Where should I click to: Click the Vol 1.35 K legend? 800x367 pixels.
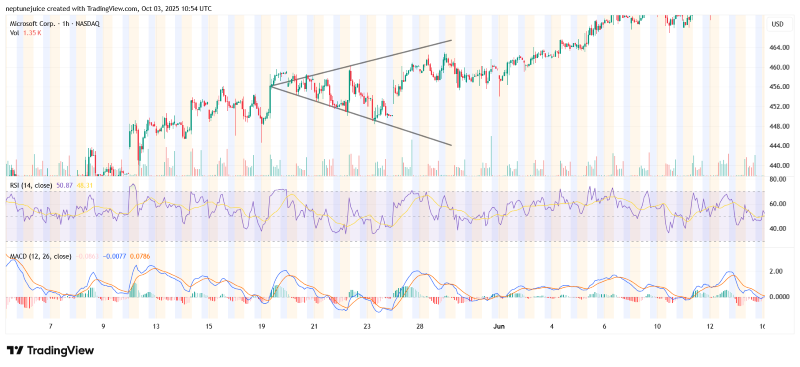(x=25, y=33)
